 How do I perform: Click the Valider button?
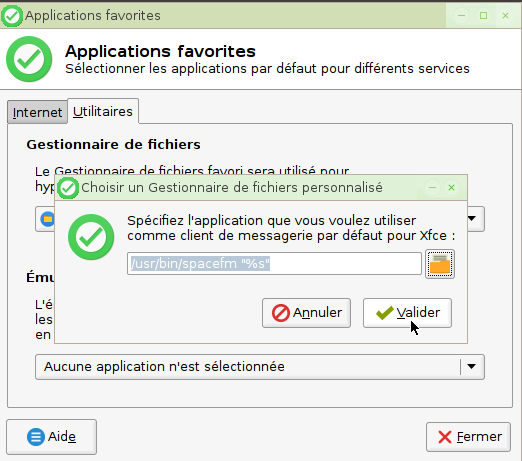[407, 313]
